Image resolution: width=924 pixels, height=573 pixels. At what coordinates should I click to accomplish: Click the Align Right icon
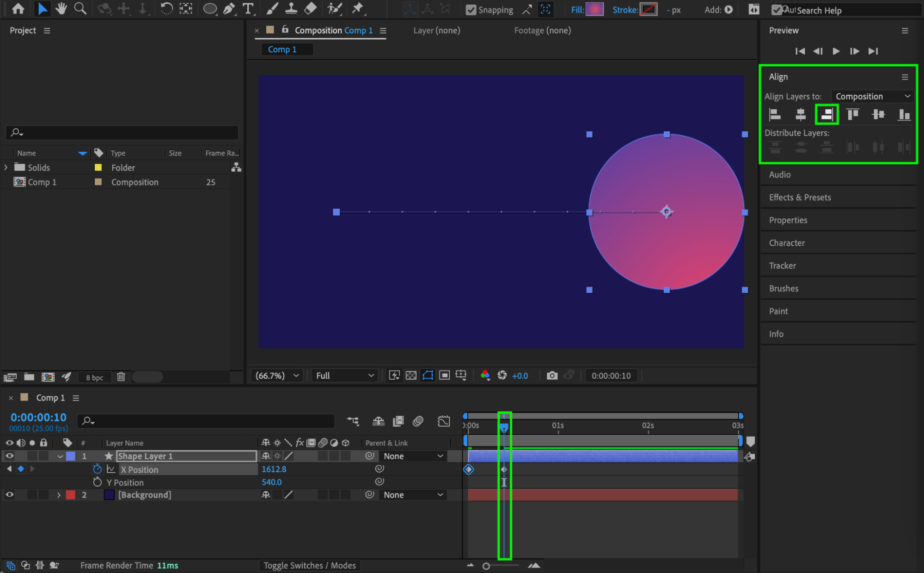(x=826, y=114)
